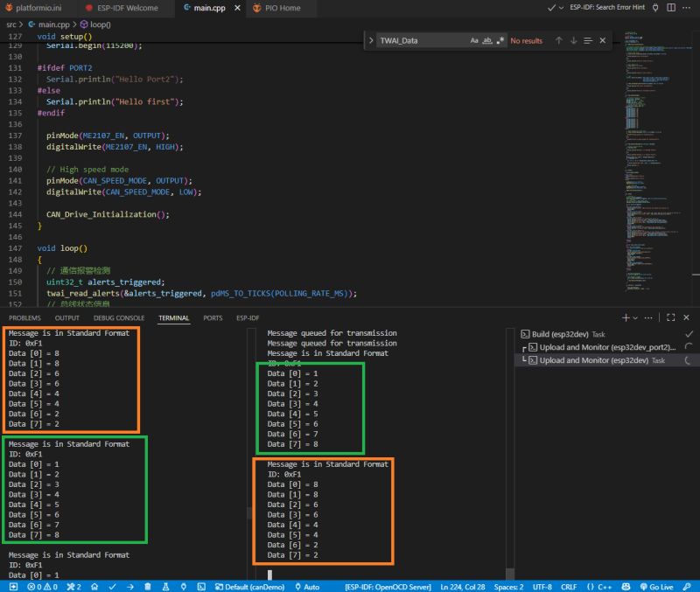Toggle Match Whole Word in find widget
700x592 pixels.
point(487,40)
